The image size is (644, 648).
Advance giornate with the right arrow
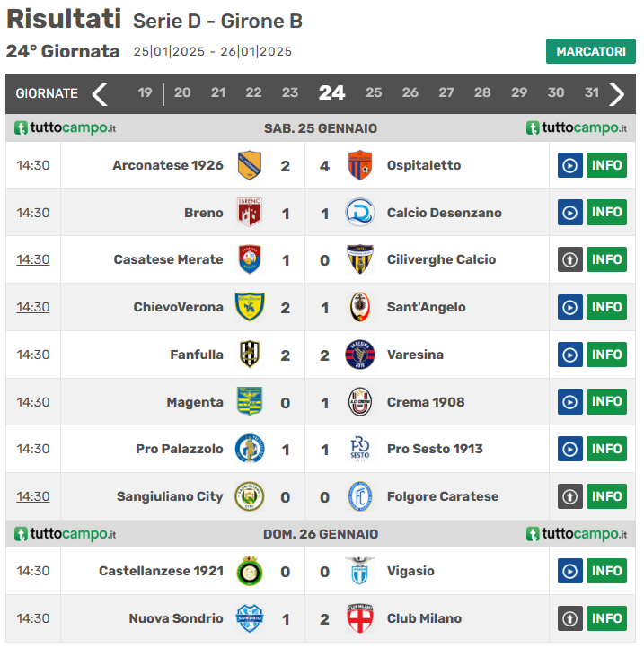click(617, 93)
